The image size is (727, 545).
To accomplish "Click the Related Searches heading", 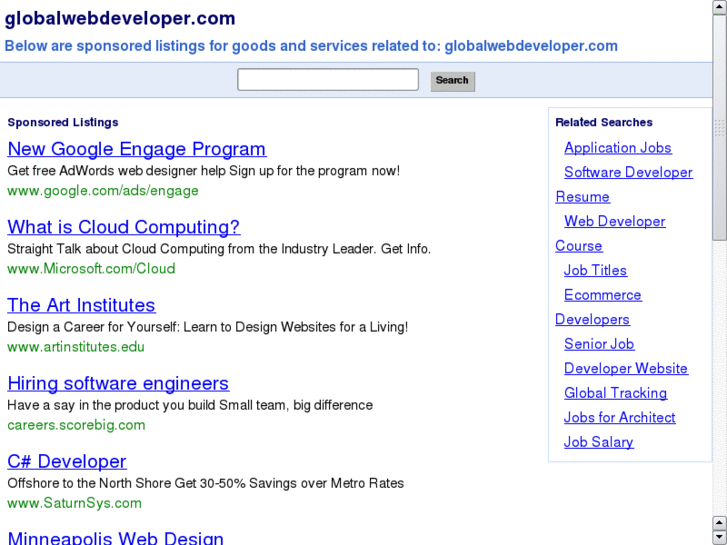I will pos(604,122).
